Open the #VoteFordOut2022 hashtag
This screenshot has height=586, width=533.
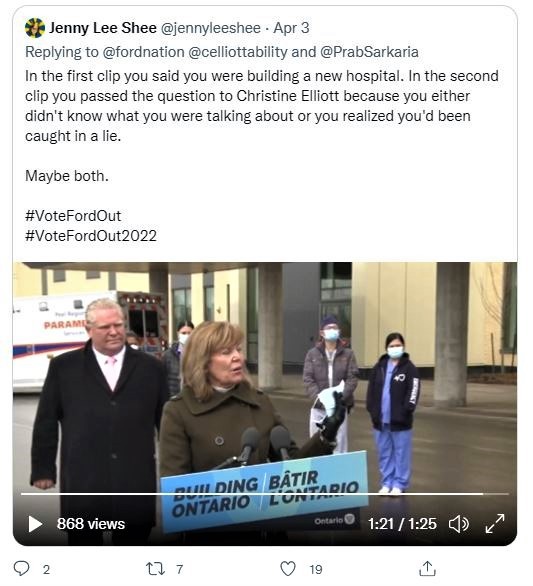91,236
